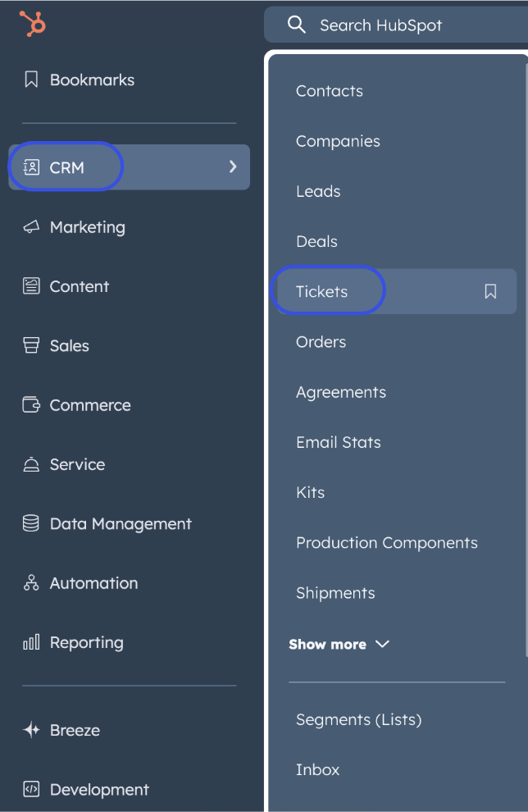
Task: Expand the Show more list
Action: [x=339, y=644]
